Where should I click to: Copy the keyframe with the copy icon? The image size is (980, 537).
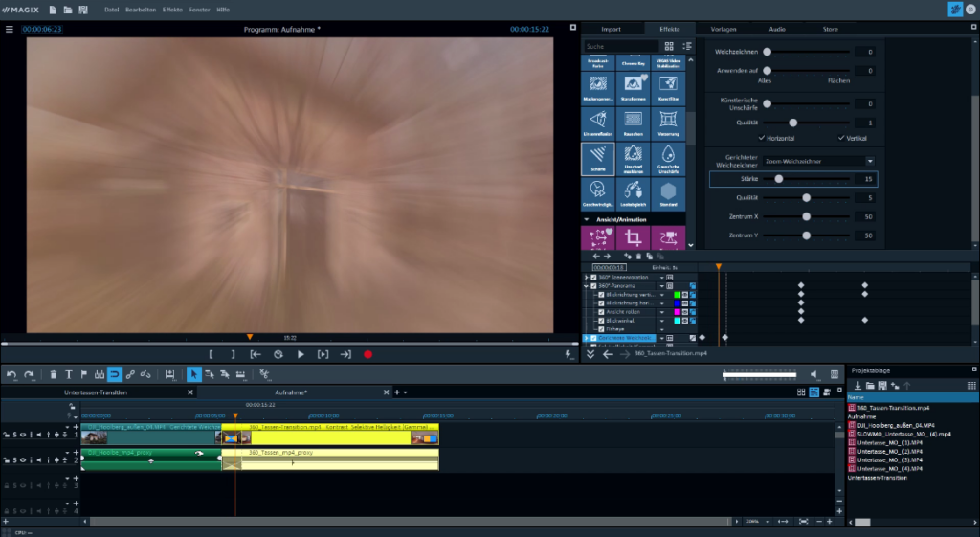649,257
